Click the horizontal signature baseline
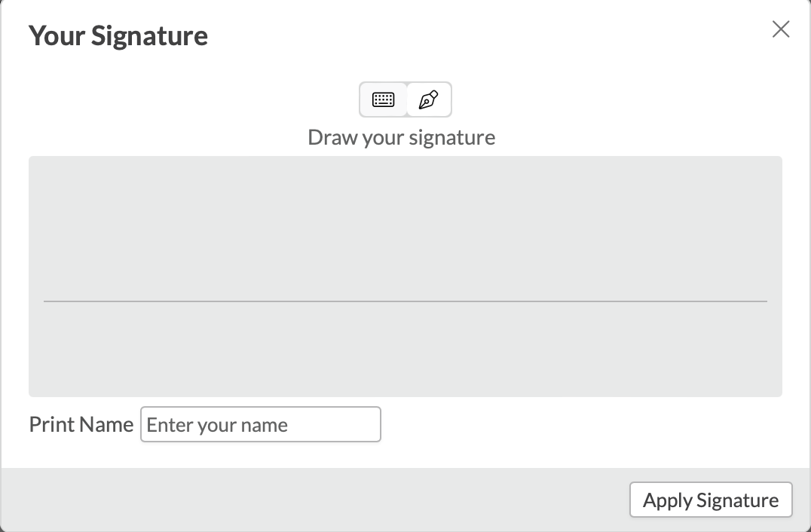The image size is (811, 532). click(x=405, y=301)
